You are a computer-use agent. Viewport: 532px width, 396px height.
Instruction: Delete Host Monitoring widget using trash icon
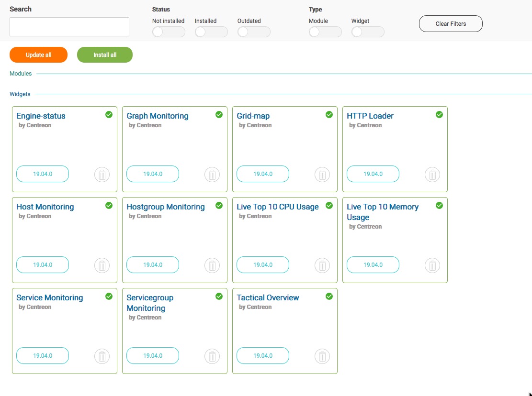(102, 265)
